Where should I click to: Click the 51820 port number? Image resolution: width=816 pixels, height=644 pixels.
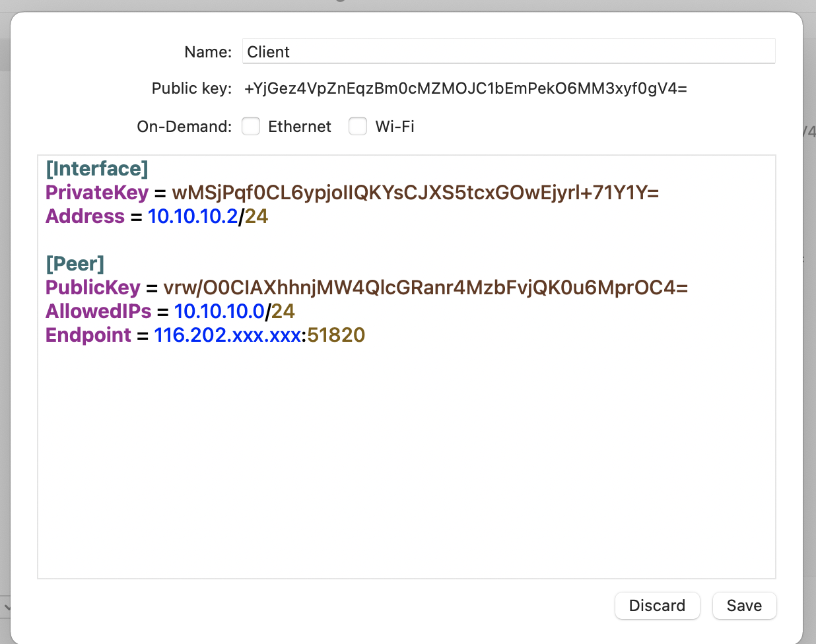point(336,335)
